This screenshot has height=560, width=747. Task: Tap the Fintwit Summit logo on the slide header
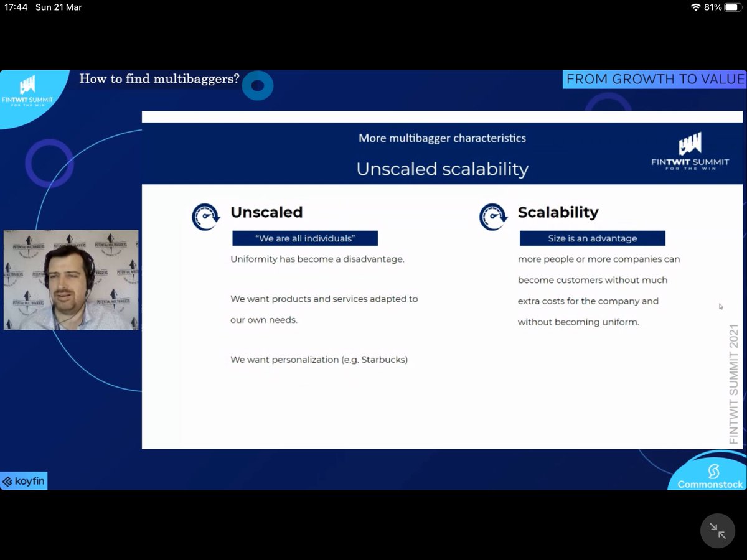(689, 152)
